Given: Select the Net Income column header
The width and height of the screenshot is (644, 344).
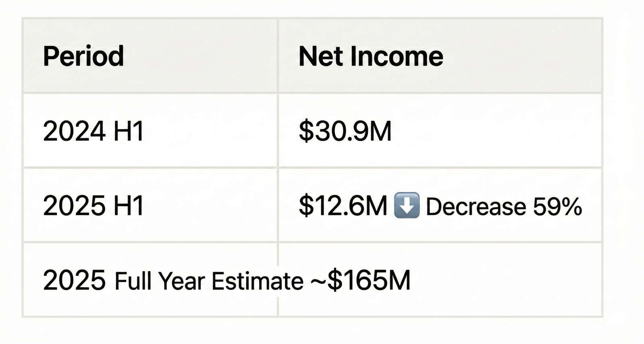Looking at the screenshot, I should coord(371,56).
